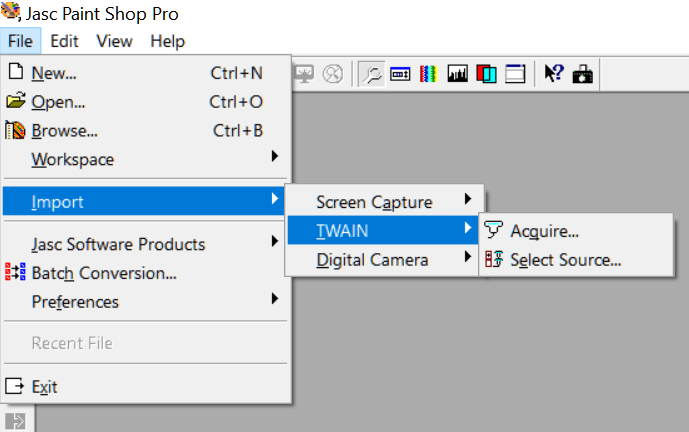Click the camera bag toolbar icon
Screen dimensions: 689x432
[x=583, y=74]
